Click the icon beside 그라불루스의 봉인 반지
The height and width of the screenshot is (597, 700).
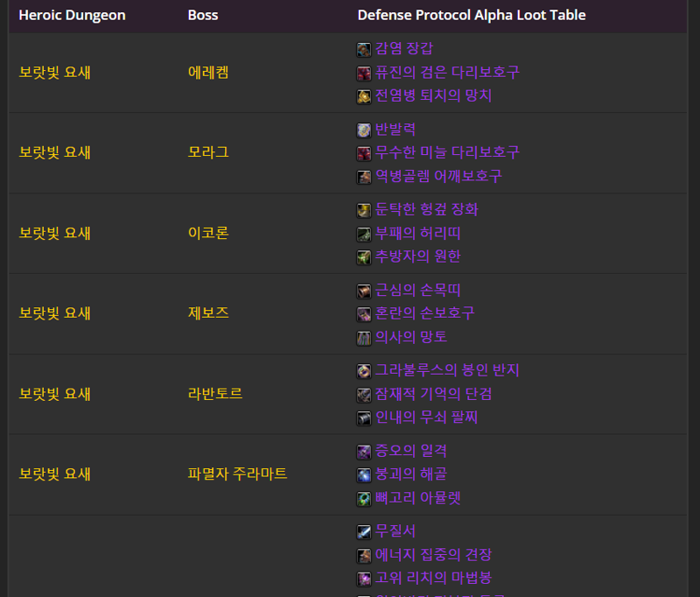(364, 372)
